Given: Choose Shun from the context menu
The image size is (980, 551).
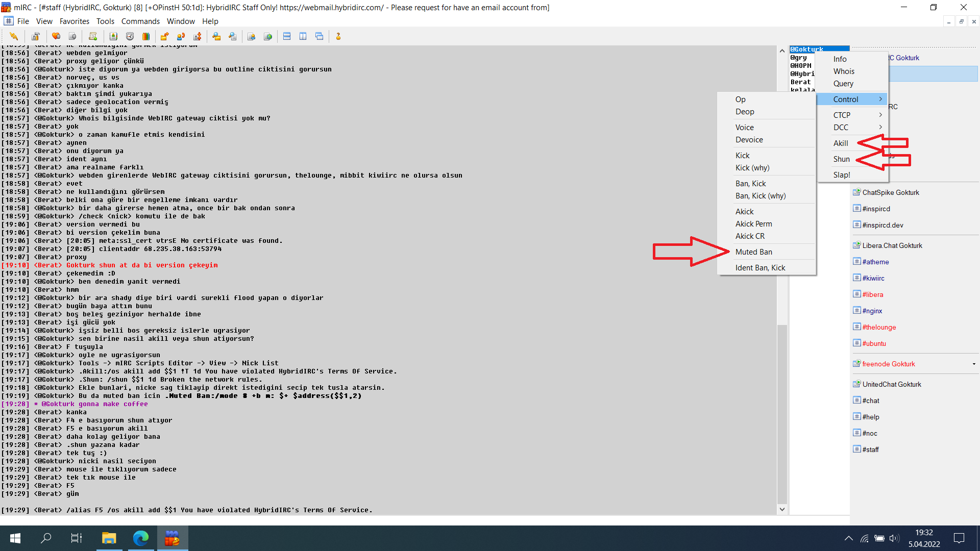Looking at the screenshot, I should (841, 159).
